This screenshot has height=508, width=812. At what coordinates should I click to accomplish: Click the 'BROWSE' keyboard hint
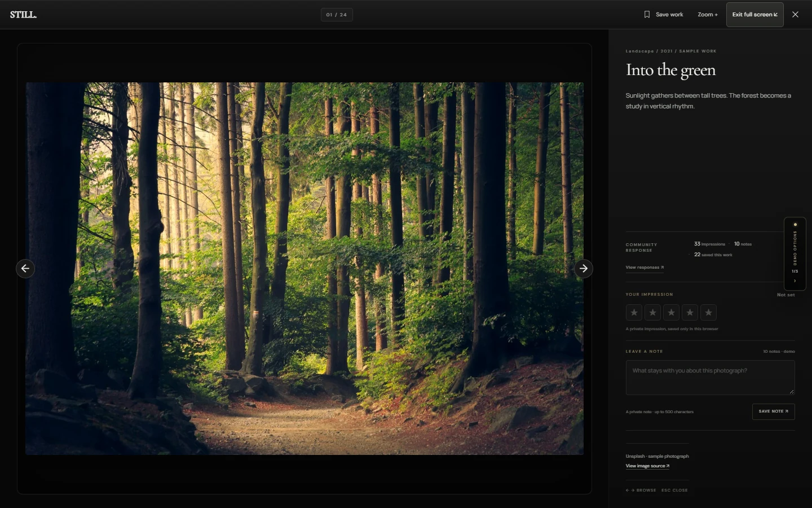pos(646,491)
